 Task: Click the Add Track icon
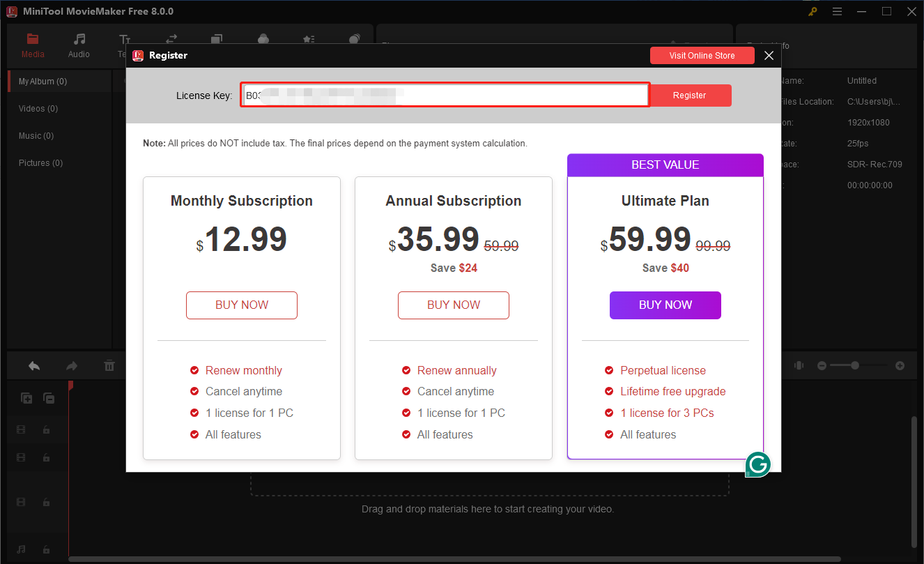pos(26,398)
